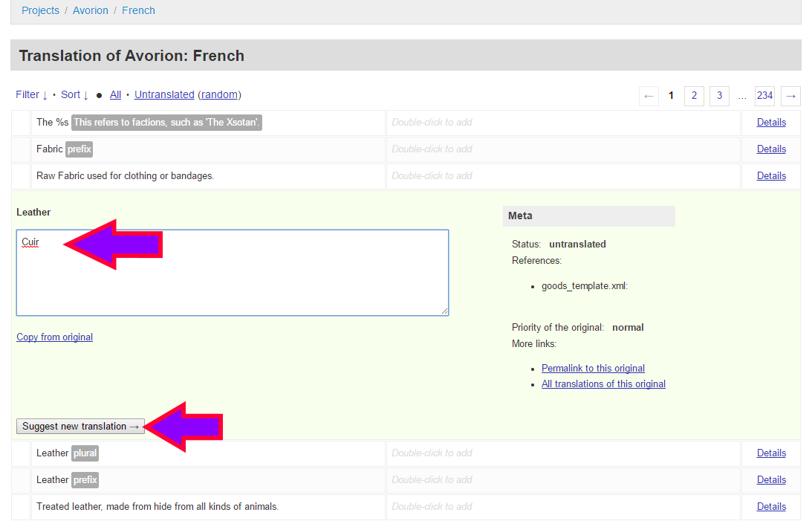Open page 3 of translations

[x=719, y=96]
